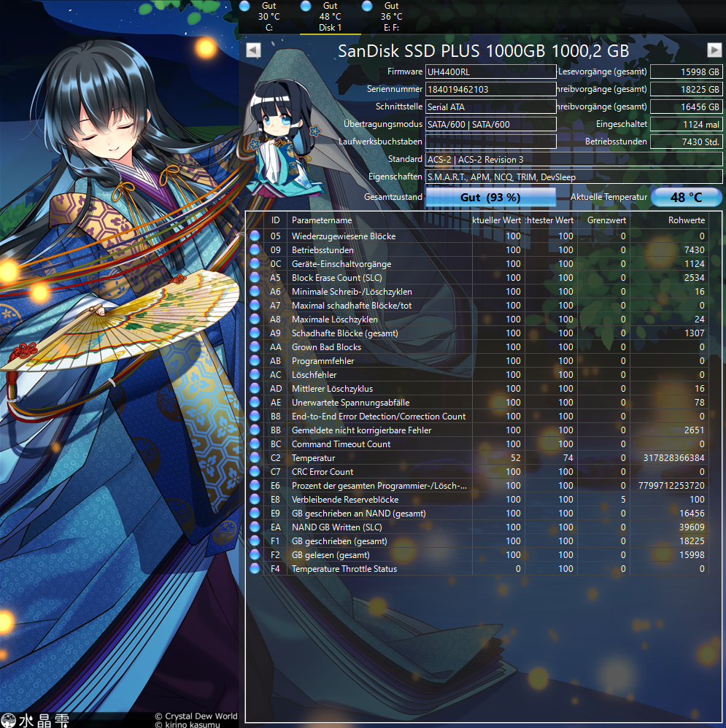
Task: Click the status orb for Geräte-Einschaltvorgänge
Action: coord(255,264)
